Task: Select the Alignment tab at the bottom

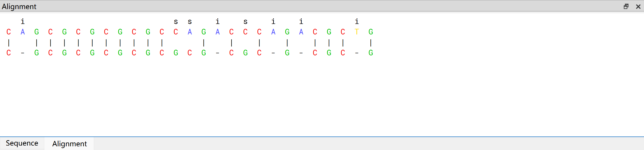Action: (69, 144)
